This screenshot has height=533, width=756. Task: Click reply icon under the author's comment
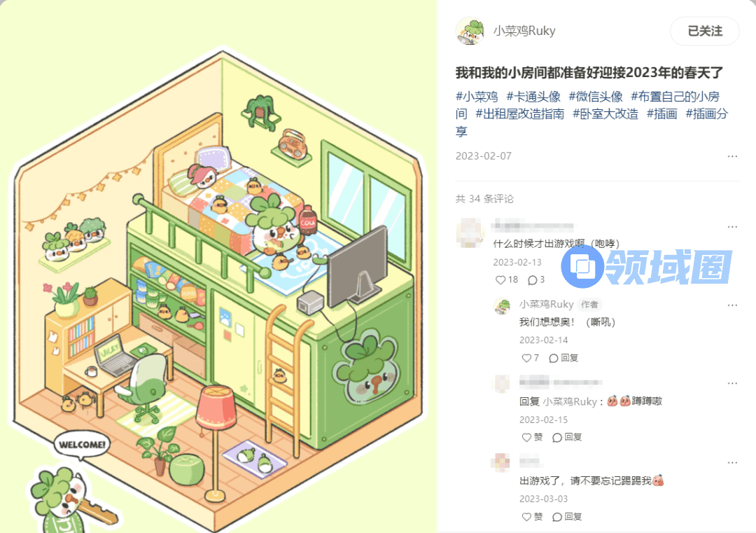[563, 358]
